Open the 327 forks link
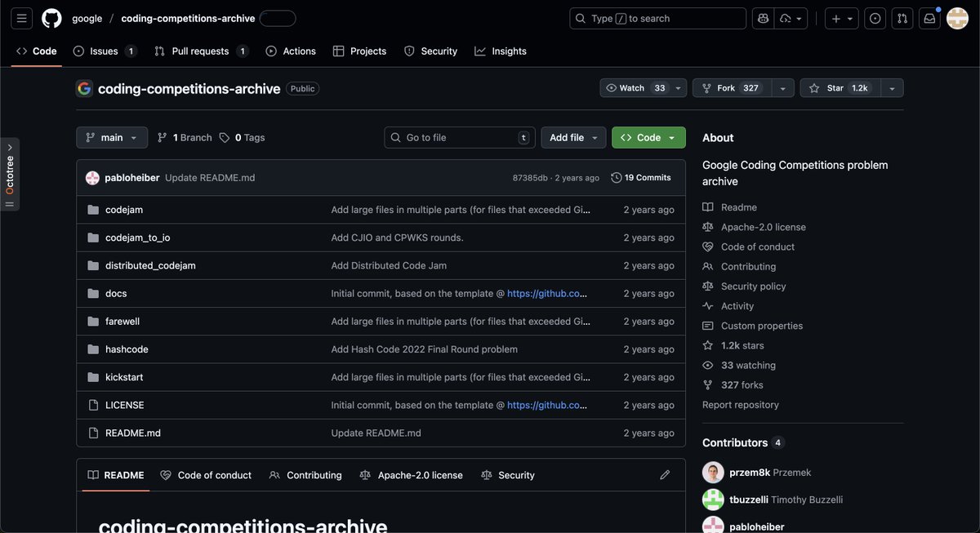 pyautogui.click(x=733, y=385)
